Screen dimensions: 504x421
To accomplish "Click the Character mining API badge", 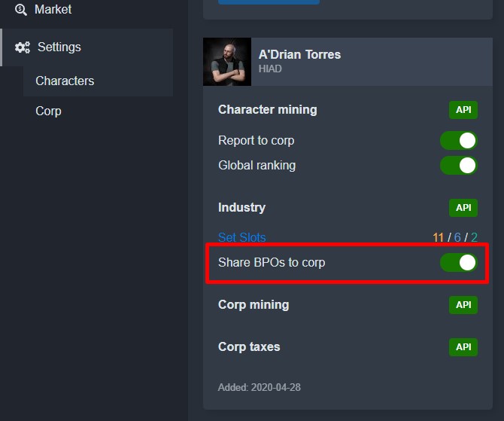I will (x=463, y=110).
